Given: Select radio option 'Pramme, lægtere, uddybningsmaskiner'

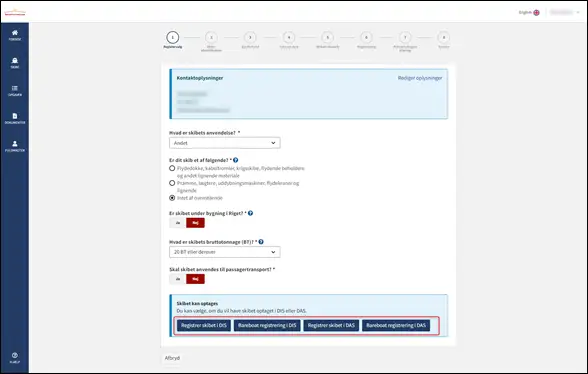Looking at the screenshot, I should click(172, 183).
